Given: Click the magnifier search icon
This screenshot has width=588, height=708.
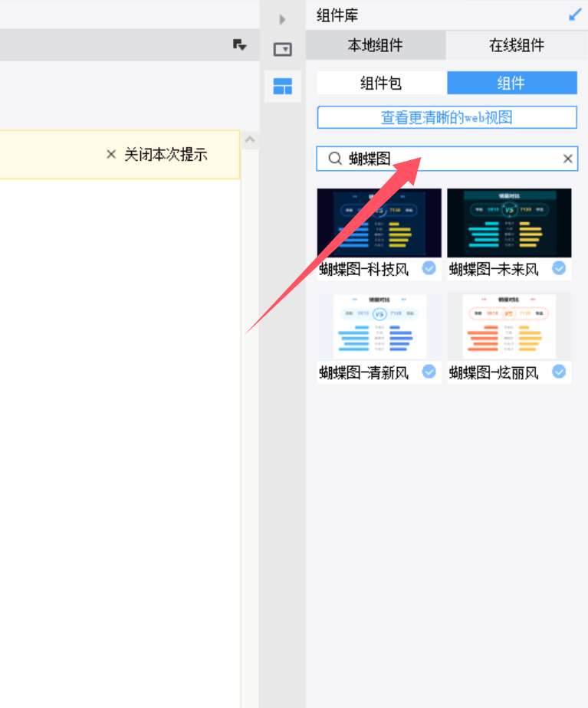Looking at the screenshot, I should tap(335, 159).
